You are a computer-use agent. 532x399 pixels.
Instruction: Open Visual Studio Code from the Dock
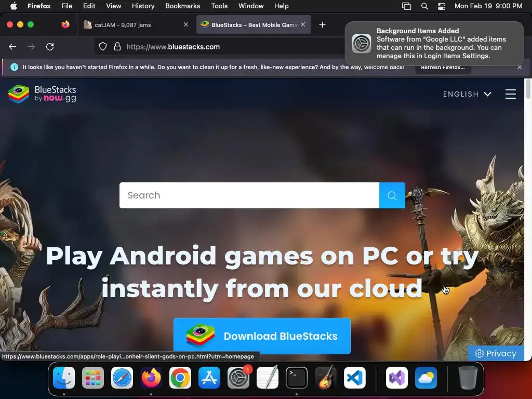pos(355,378)
